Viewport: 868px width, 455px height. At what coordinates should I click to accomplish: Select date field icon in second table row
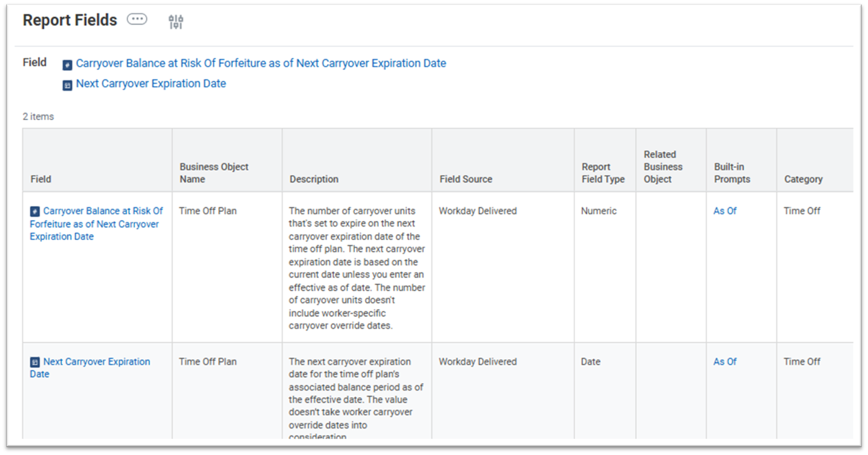pos(35,362)
